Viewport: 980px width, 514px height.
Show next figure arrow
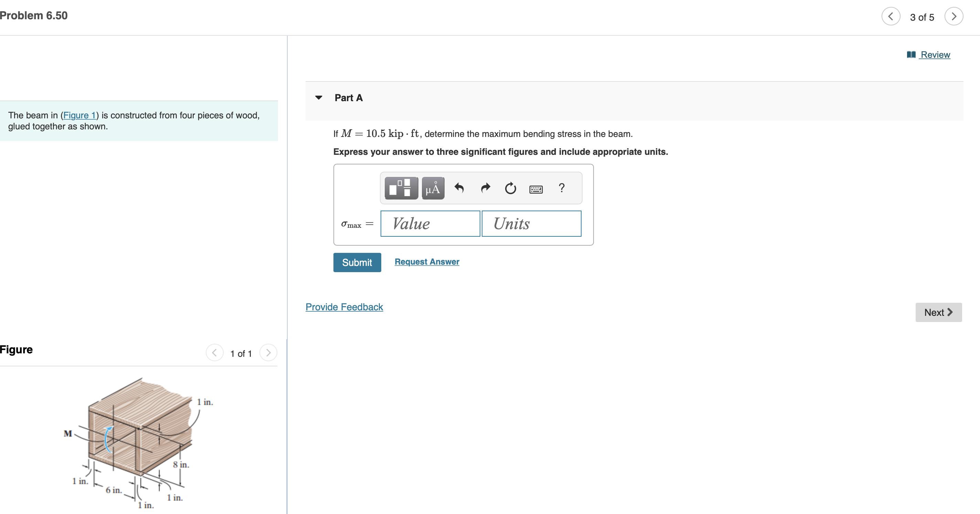[268, 353]
